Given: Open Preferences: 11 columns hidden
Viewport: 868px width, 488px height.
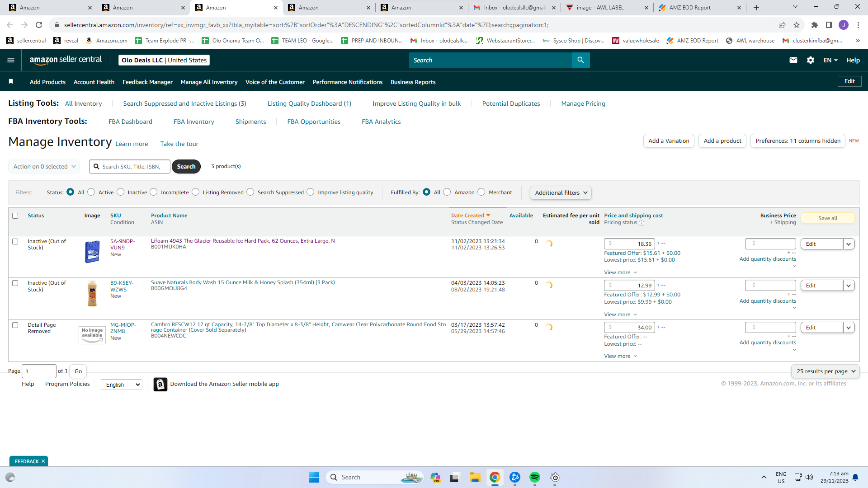Looking at the screenshot, I should (798, 141).
